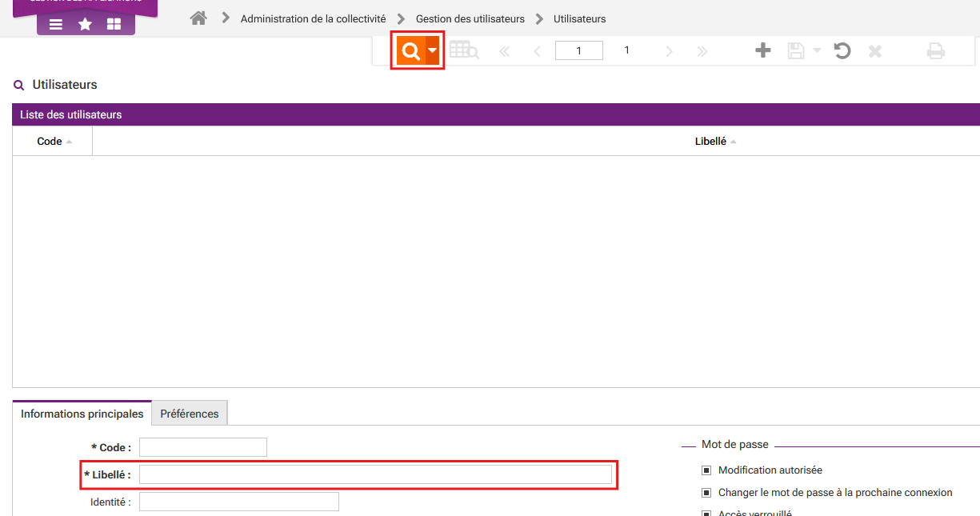Open Administration de la collectivité breadcrumb
980x516 pixels.
(313, 18)
